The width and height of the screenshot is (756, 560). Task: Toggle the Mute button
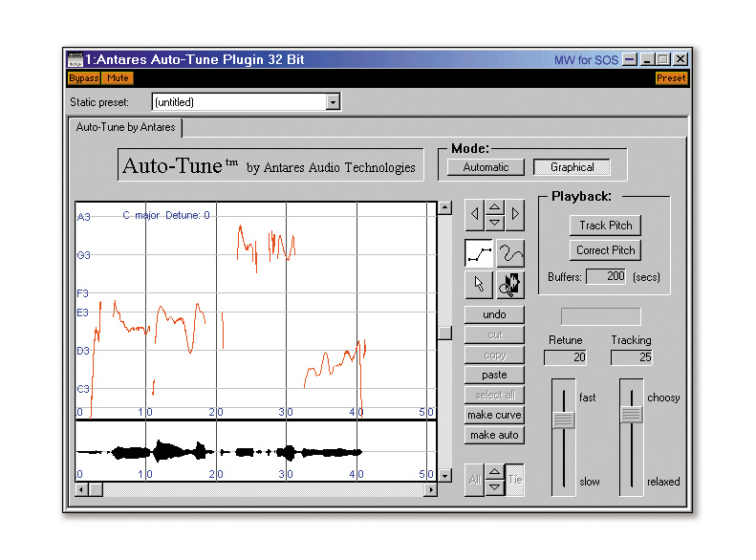pyautogui.click(x=119, y=78)
